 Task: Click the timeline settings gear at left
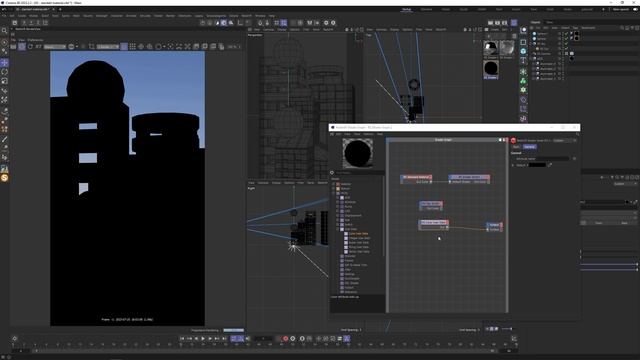pyautogui.click(x=15, y=338)
